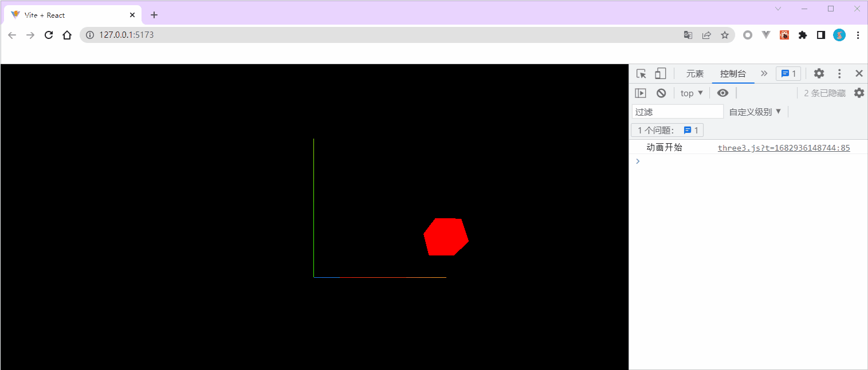Open the three3.js source link
Screen dimensions: 868x370
click(x=784, y=148)
